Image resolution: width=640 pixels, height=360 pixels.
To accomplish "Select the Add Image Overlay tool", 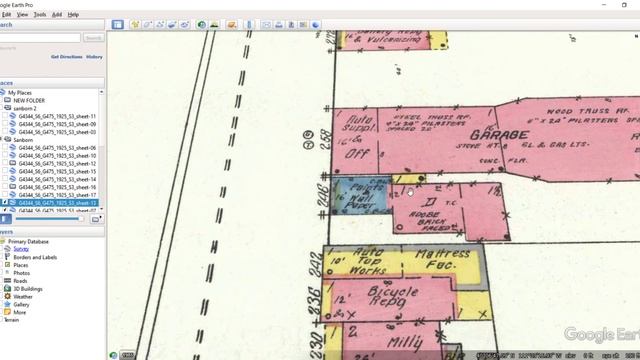I will coord(172,24).
